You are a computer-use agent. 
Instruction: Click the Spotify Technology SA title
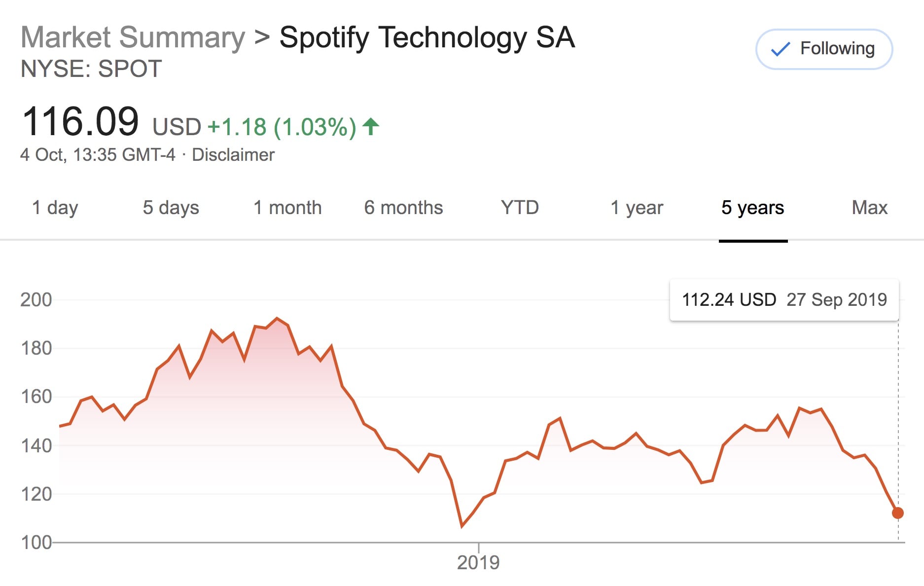point(427,37)
